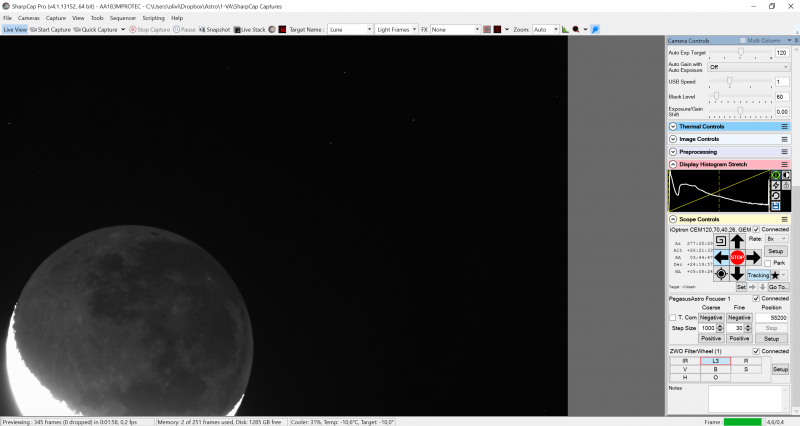Slew mount using the up arrow

[x=737, y=241]
